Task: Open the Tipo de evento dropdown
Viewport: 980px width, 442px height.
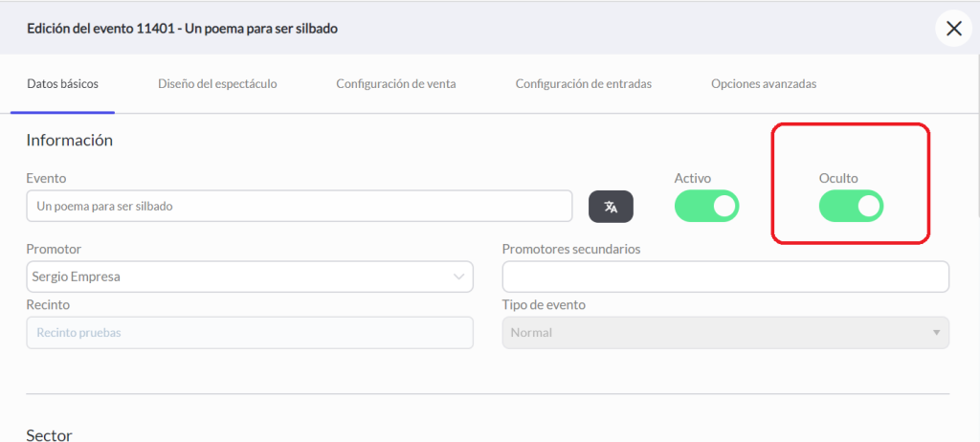Action: coord(725,333)
